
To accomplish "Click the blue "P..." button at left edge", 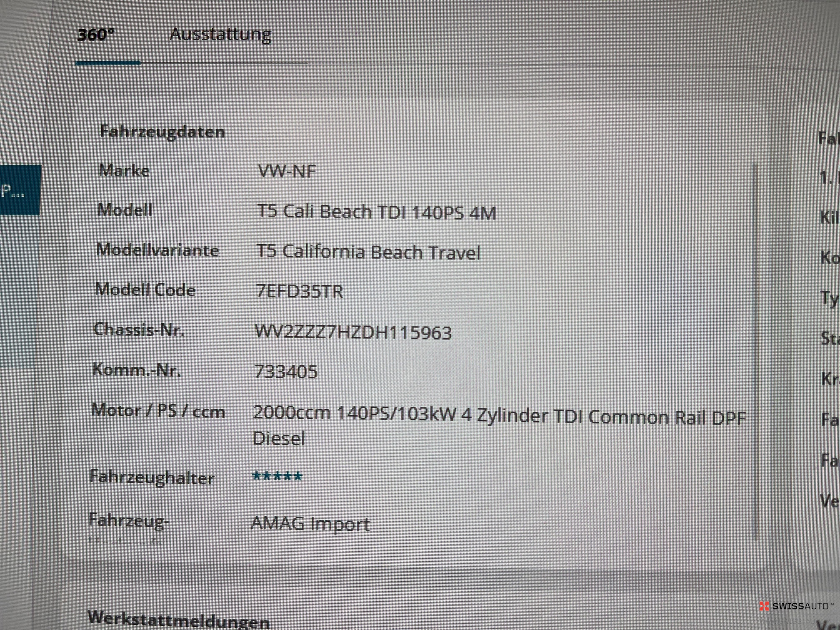I will (x=20, y=190).
